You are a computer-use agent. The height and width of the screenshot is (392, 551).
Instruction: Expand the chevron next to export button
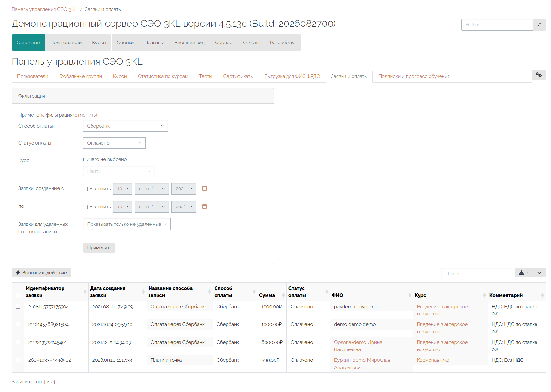(x=539, y=273)
